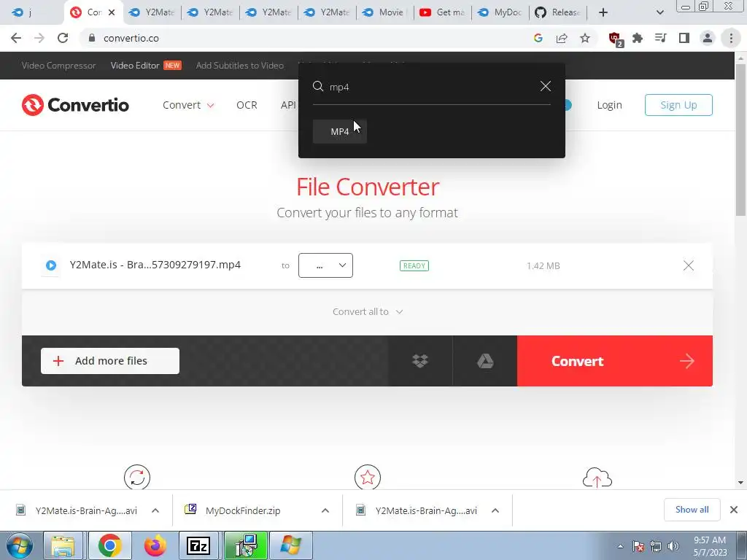Select the MP4 format result
This screenshot has height=560, width=747.
tap(340, 131)
